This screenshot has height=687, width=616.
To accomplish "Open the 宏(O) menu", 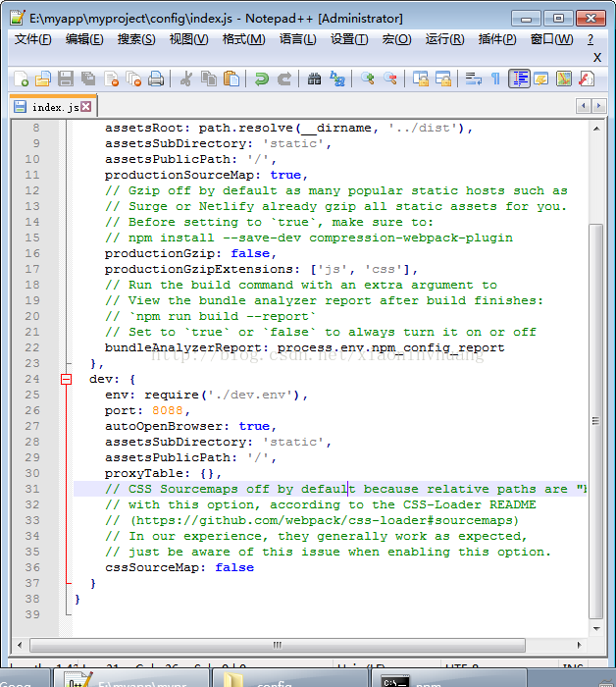I will [x=396, y=39].
